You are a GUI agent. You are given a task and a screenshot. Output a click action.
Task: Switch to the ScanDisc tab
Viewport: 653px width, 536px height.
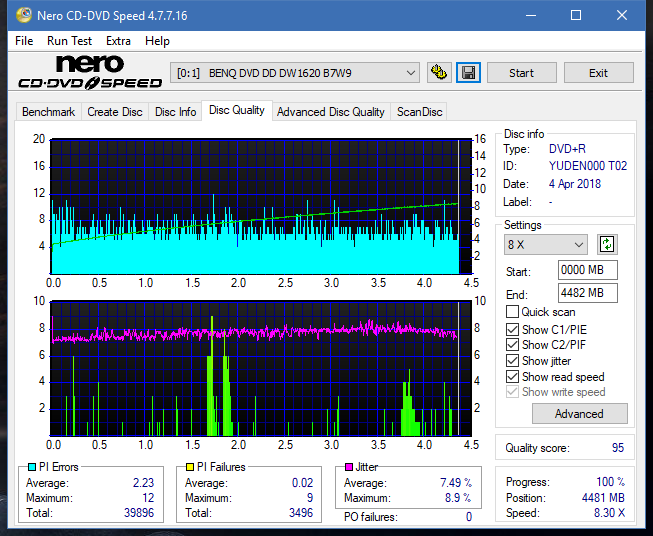pyautogui.click(x=419, y=112)
